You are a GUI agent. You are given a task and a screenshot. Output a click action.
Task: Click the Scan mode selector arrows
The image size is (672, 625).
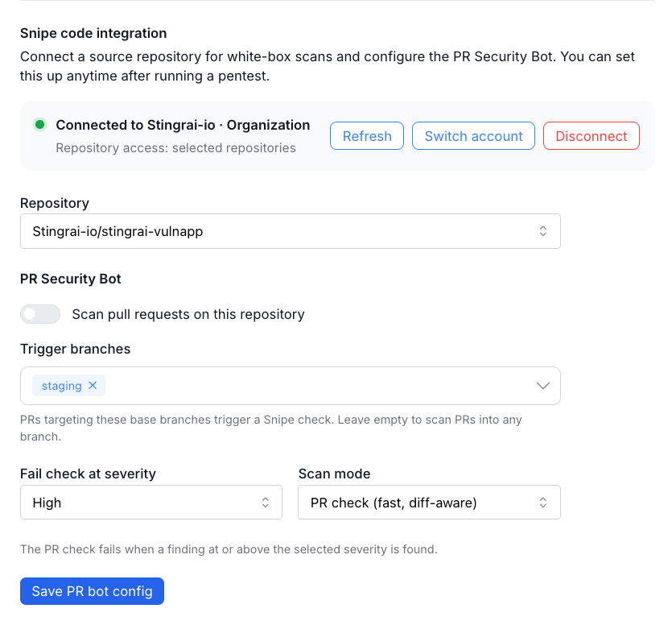point(542,503)
